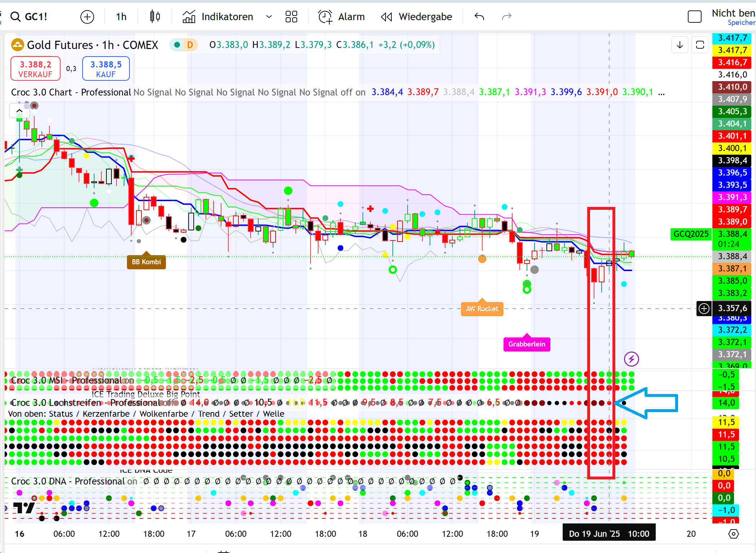Viewport: 756px width, 553px height.
Task: Click the blue KAUF buy button
Action: [106, 68]
